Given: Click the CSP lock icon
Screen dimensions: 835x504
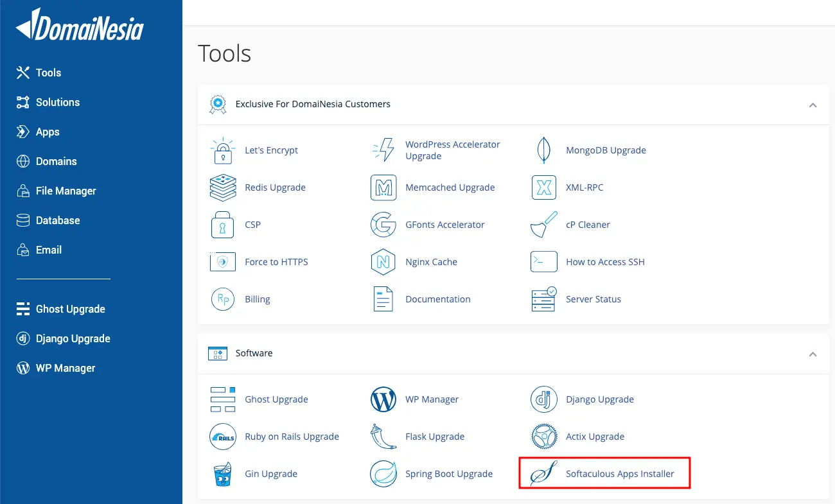Looking at the screenshot, I should tap(223, 225).
